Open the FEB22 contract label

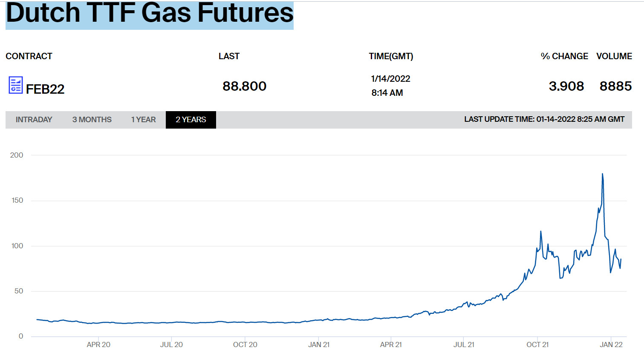coord(45,89)
